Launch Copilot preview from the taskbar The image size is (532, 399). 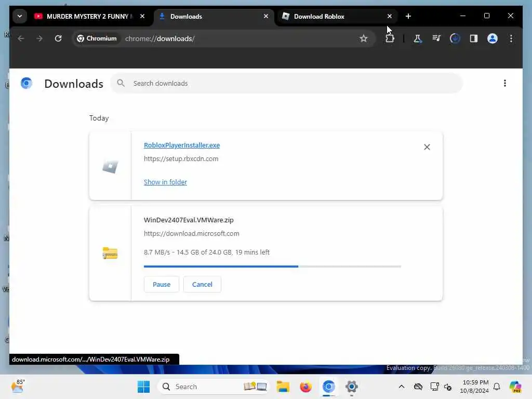(x=515, y=387)
